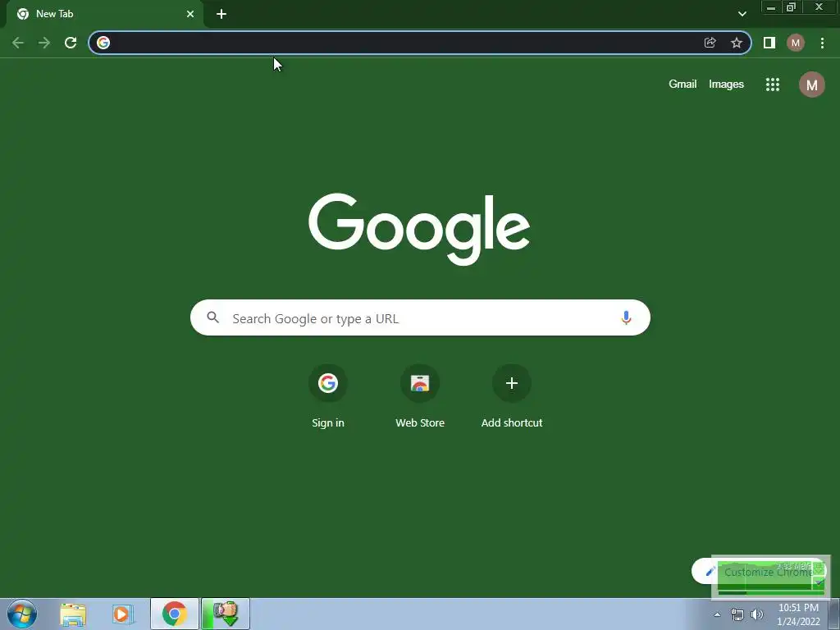Minimize the Chrome window

(x=771, y=7)
